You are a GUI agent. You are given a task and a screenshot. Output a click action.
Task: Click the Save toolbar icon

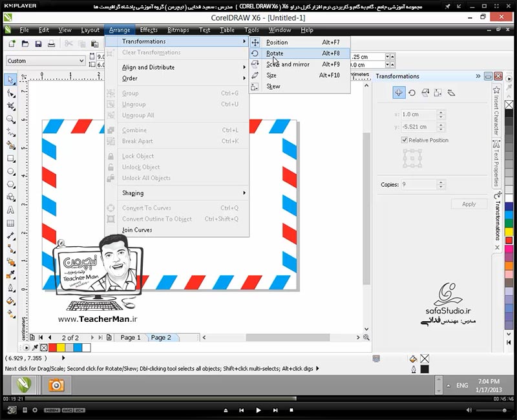click(38, 43)
